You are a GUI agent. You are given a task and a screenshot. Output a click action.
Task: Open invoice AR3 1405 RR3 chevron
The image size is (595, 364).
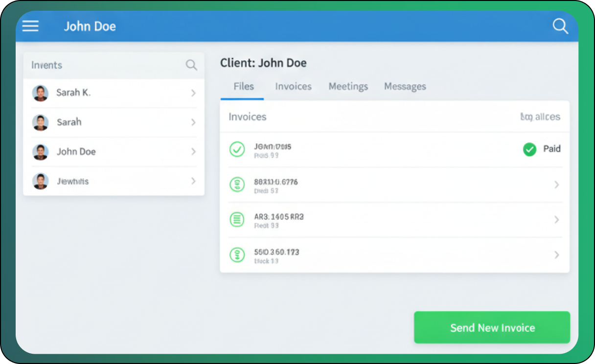point(556,220)
